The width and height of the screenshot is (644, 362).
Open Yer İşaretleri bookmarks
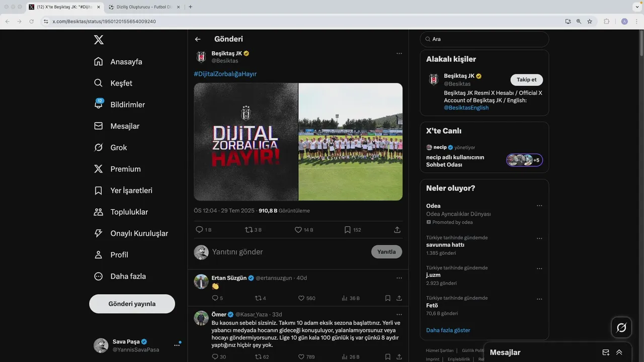pyautogui.click(x=123, y=191)
